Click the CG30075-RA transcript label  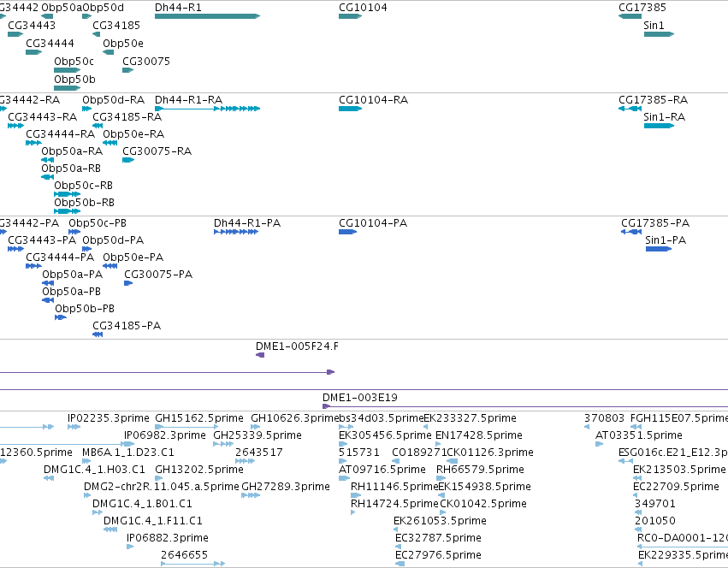tap(157, 151)
